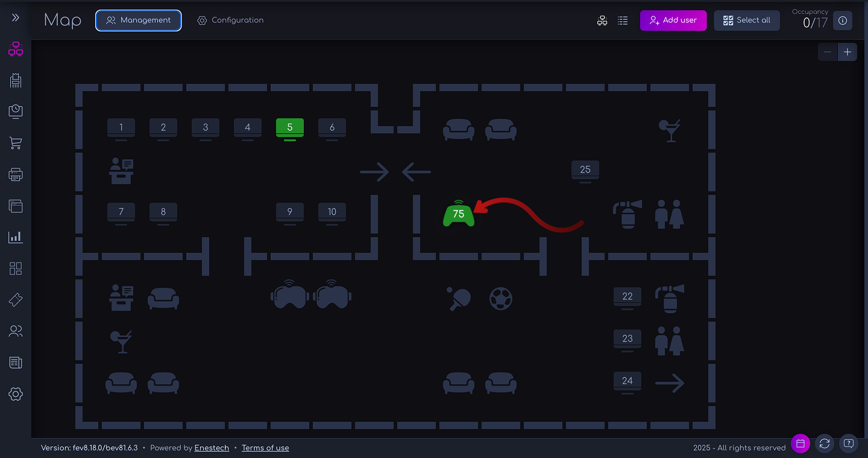Open the news log sidebar icon
The width and height of the screenshot is (868, 458).
click(16, 363)
